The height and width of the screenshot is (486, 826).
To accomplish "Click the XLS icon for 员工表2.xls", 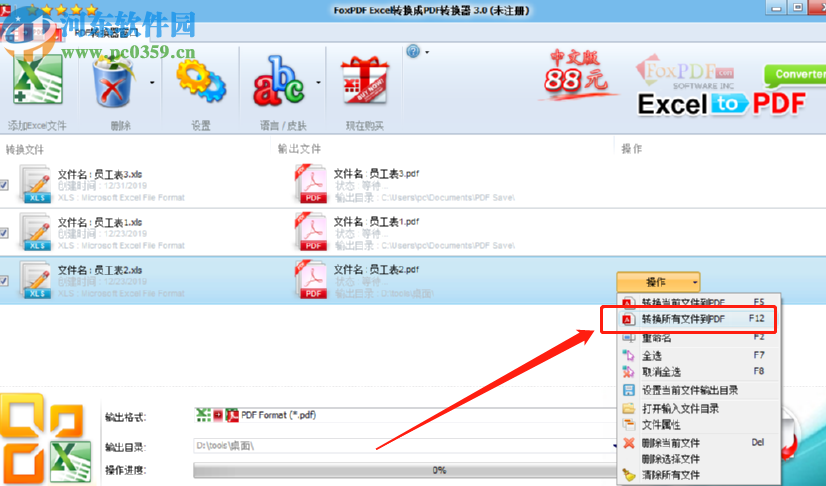I will [x=36, y=280].
